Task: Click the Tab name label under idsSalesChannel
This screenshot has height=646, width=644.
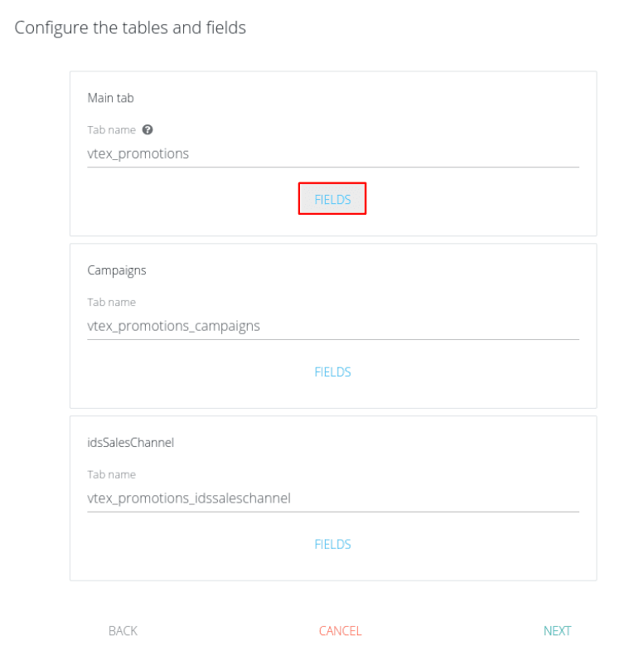Action: point(111,475)
